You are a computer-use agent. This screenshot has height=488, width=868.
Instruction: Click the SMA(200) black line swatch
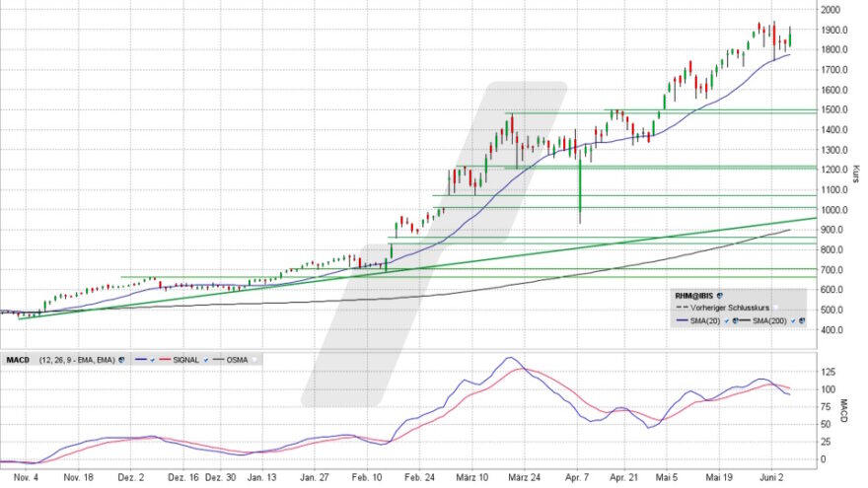[x=745, y=320]
